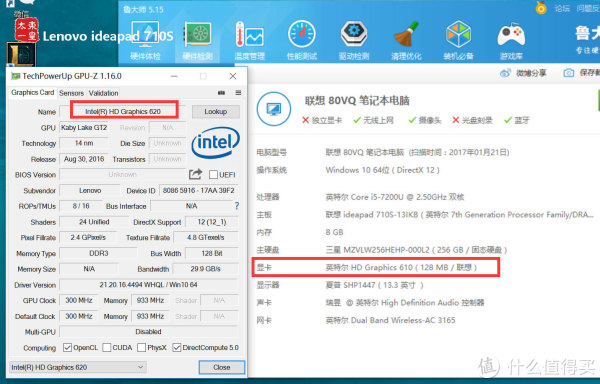Click 无线上网 feature status
The image size is (600, 384).
(373, 120)
